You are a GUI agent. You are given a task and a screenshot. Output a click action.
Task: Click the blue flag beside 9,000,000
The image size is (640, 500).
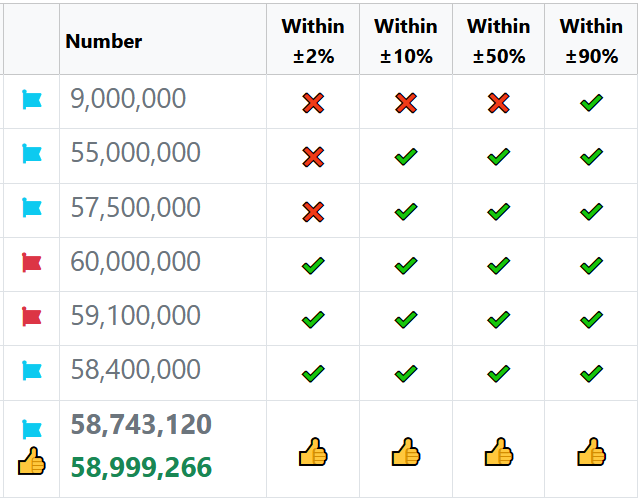(x=32, y=100)
